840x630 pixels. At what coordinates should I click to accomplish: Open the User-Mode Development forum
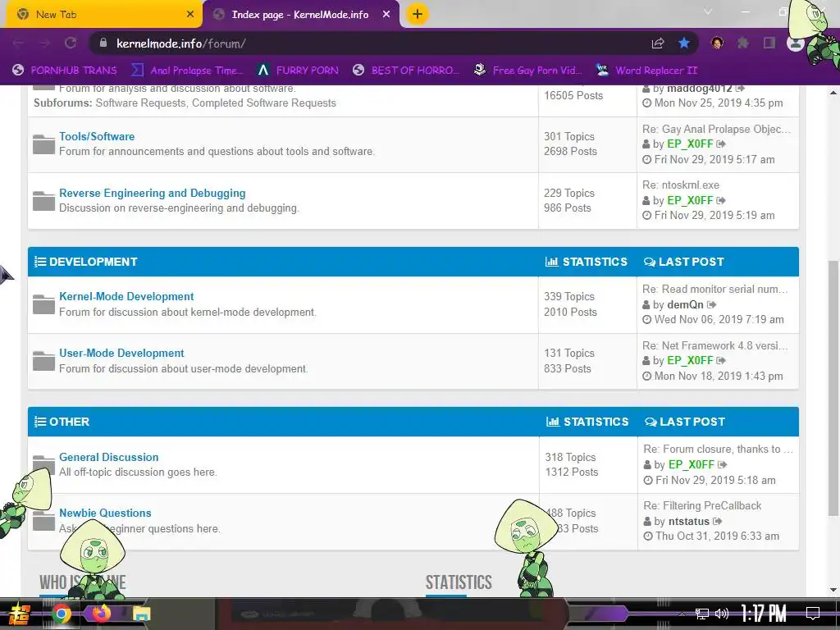(121, 353)
